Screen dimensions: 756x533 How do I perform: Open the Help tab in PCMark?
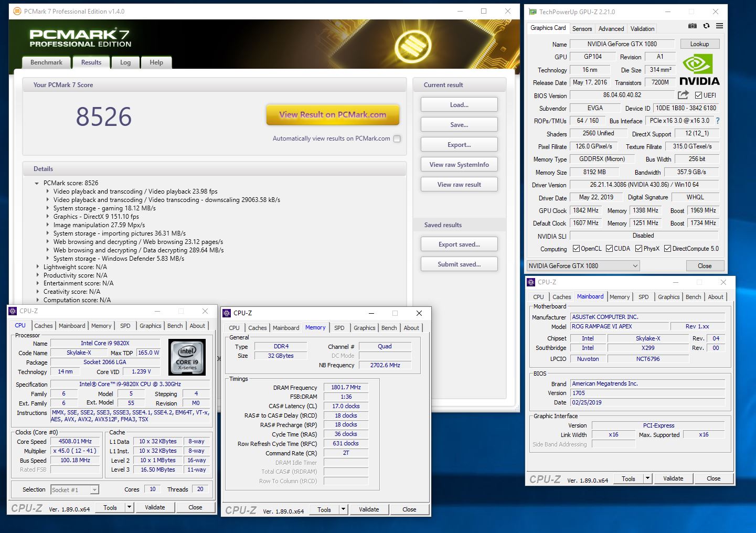click(x=156, y=62)
